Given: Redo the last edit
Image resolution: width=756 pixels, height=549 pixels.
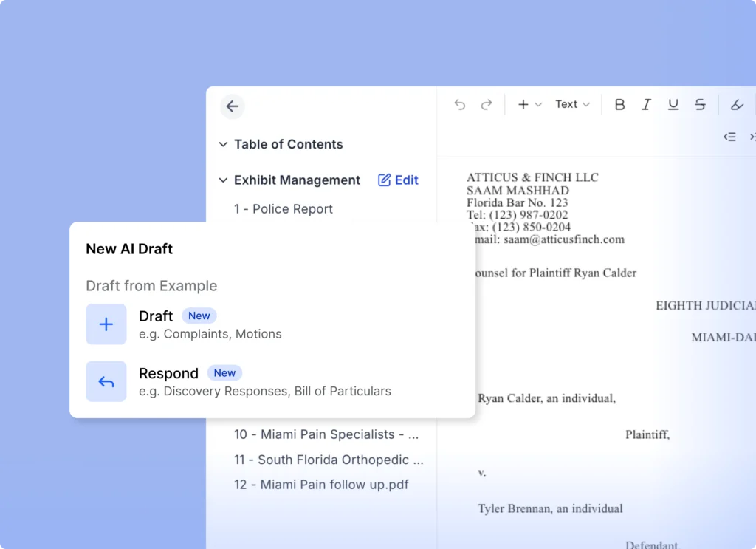Looking at the screenshot, I should coord(487,105).
